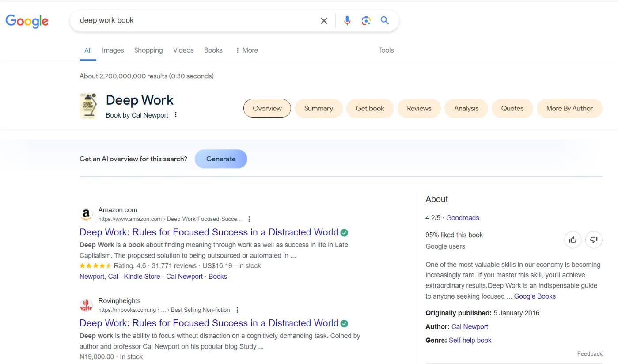This screenshot has height=364, width=618.
Task: Click the Books sitelink under Amazon result
Action: click(218, 277)
